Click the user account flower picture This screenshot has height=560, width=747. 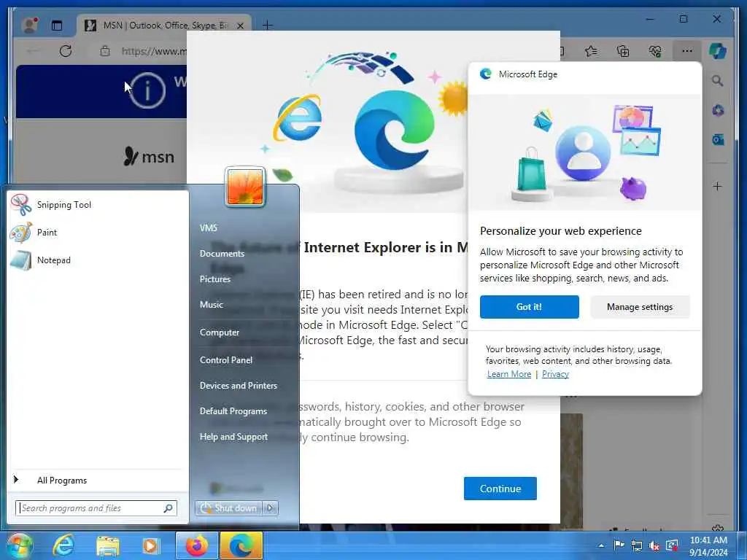(245, 187)
